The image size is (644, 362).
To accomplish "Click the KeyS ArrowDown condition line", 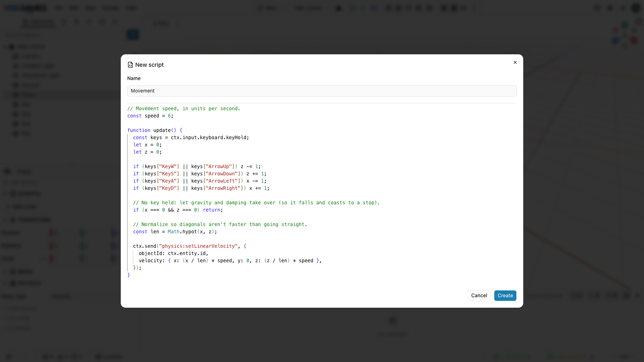I will [200, 174].
